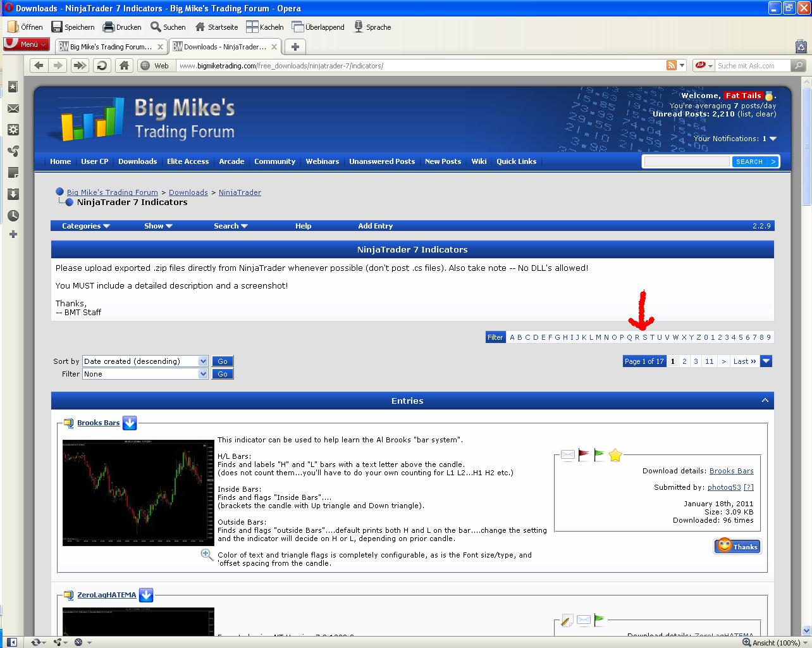Close the Downloads - NinjaTrader tab
The height and width of the screenshot is (648, 812).
[274, 47]
